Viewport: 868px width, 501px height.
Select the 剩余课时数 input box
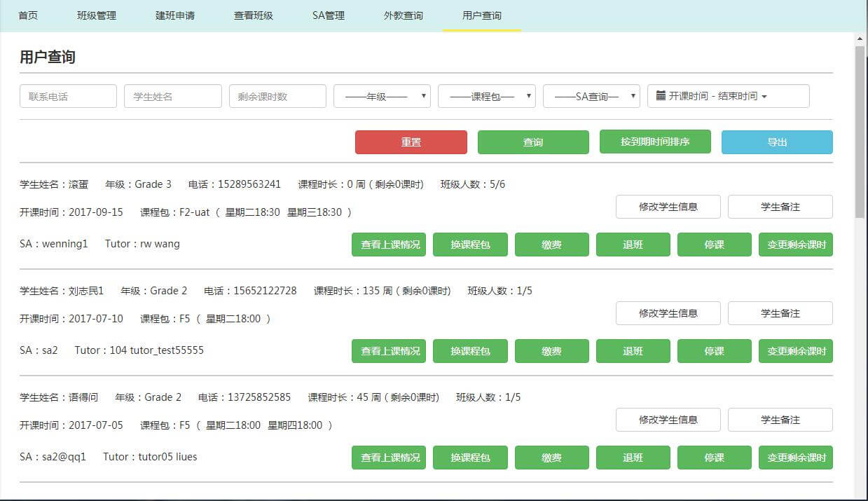pyautogui.click(x=277, y=97)
